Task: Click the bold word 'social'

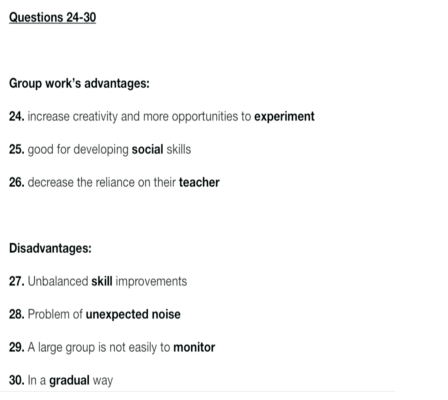Action: click(147, 149)
